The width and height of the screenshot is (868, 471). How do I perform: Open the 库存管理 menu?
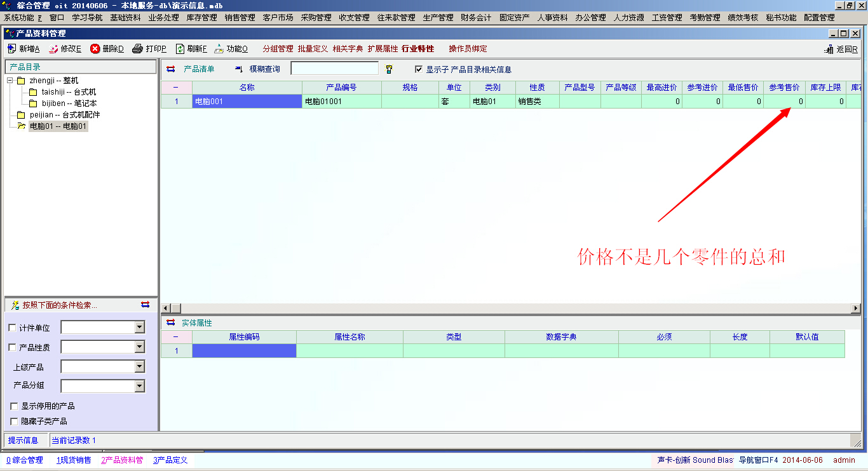(201, 18)
